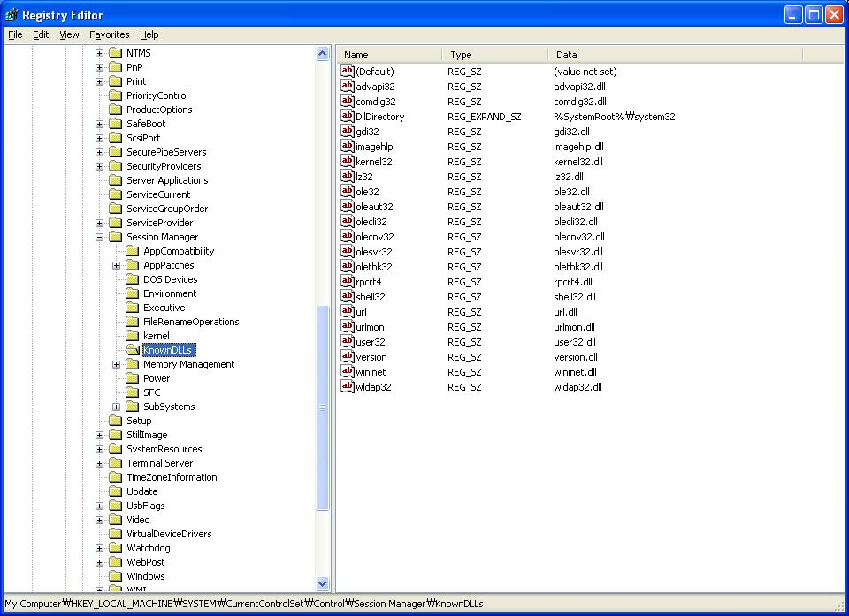Click the folder icon next to kernel

click(132, 336)
